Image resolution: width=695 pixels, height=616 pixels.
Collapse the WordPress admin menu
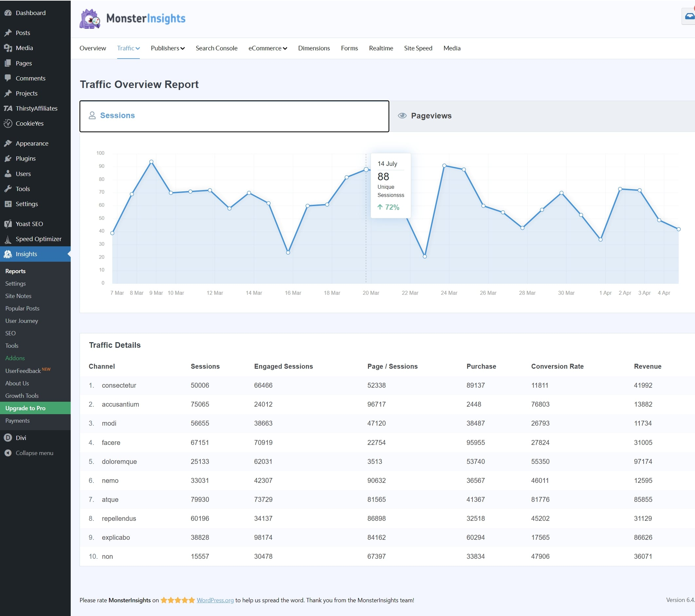34,452
